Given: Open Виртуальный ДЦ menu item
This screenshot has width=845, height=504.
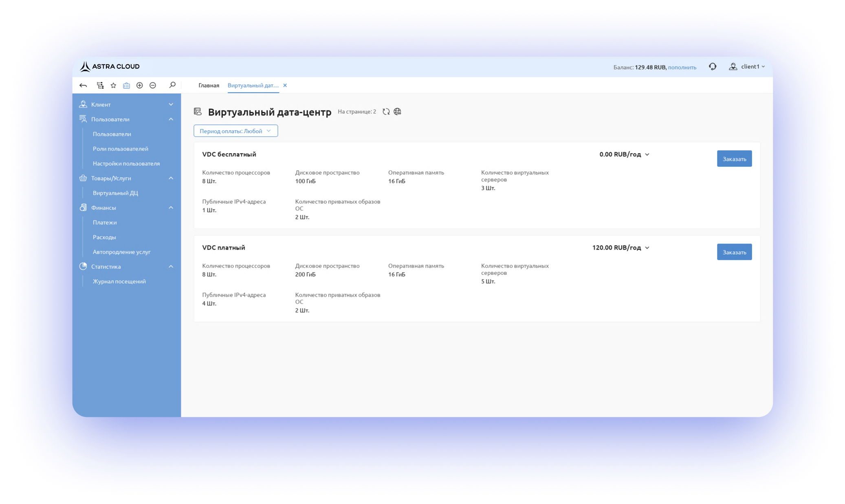Looking at the screenshot, I should tap(115, 193).
